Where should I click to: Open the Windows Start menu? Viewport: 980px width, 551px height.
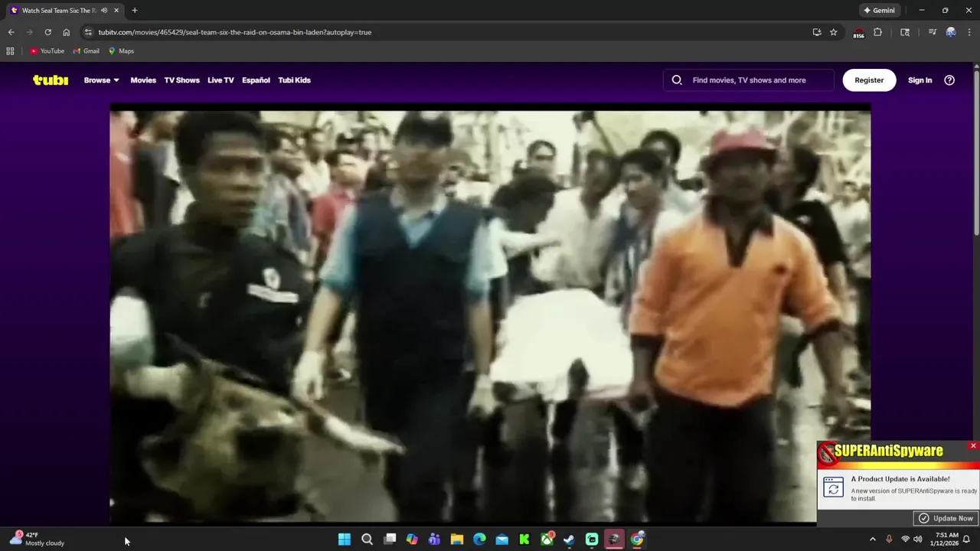click(344, 540)
